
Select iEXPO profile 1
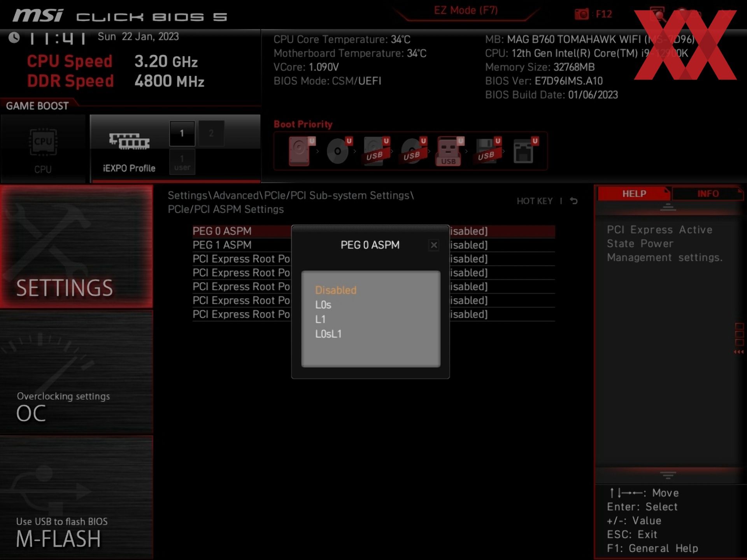182,133
